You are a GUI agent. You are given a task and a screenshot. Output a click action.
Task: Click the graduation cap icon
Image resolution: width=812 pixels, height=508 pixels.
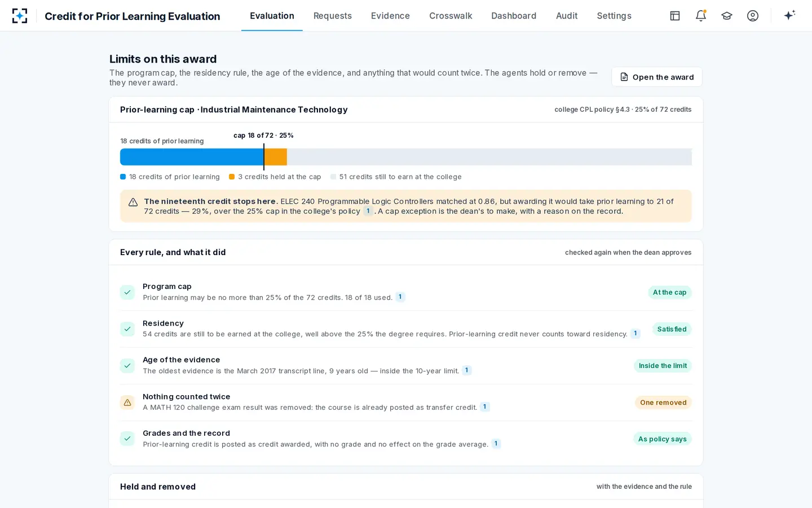[727, 16]
